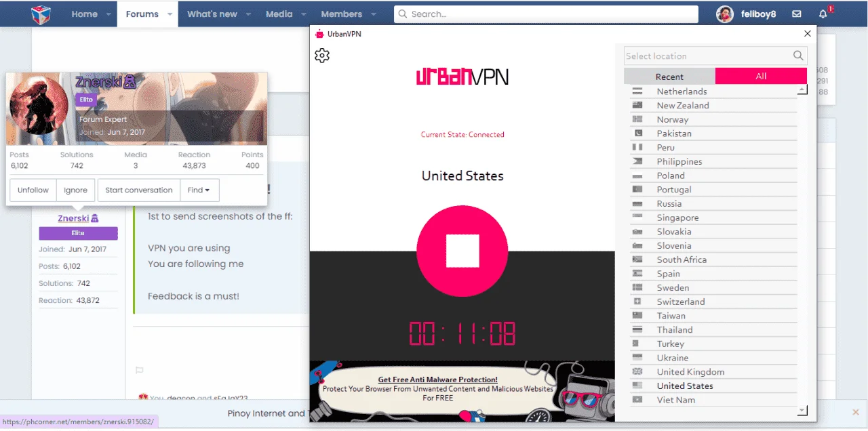Click the Peru flag icon

click(x=637, y=148)
